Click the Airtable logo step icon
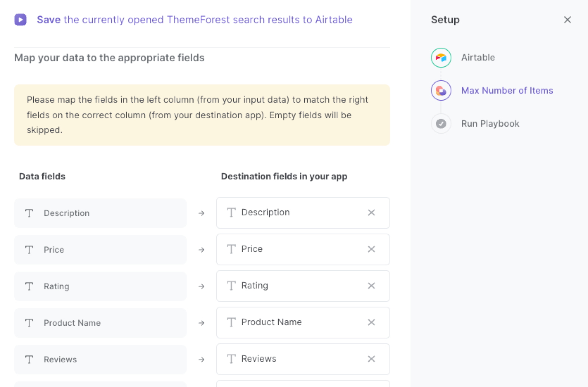 (441, 58)
